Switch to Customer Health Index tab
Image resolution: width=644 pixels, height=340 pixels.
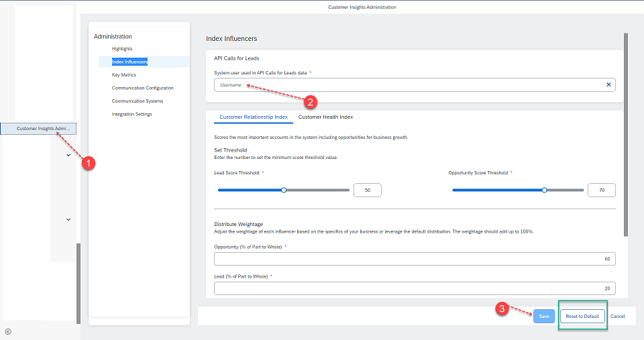point(326,117)
